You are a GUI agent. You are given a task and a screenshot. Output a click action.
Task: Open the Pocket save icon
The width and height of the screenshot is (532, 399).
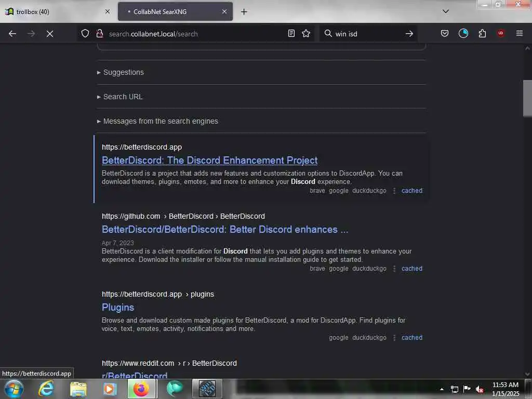pos(445,33)
